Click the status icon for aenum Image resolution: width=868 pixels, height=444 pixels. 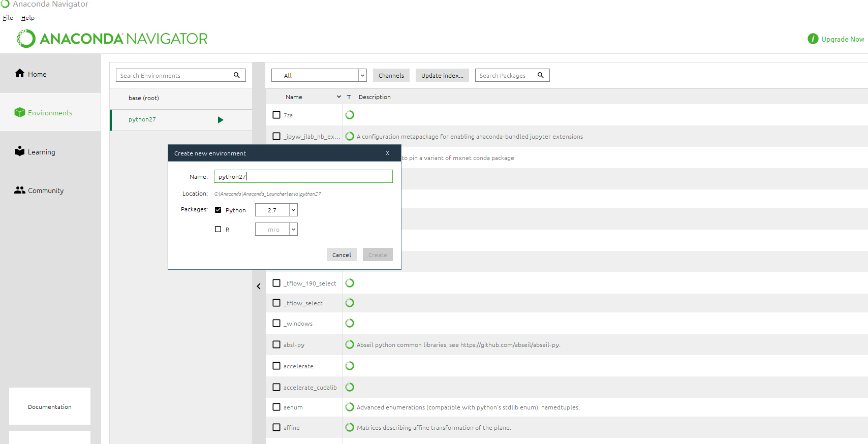tap(350, 407)
